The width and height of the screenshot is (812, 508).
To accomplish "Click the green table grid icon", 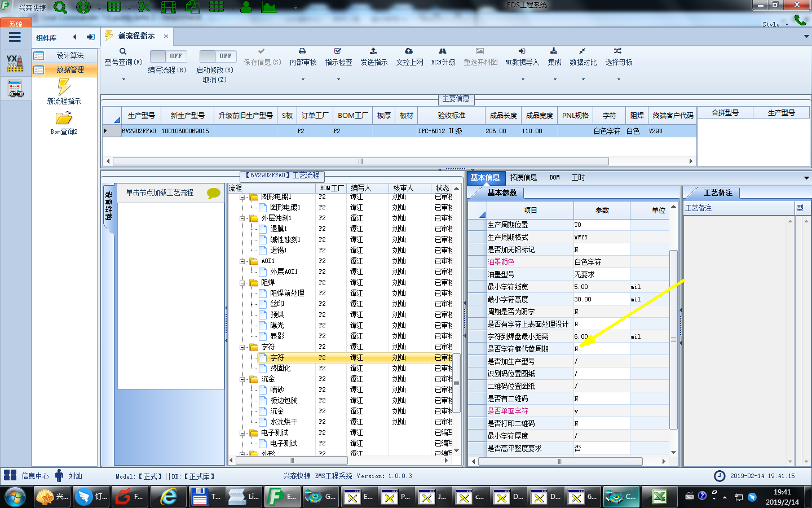I will click(x=114, y=7).
